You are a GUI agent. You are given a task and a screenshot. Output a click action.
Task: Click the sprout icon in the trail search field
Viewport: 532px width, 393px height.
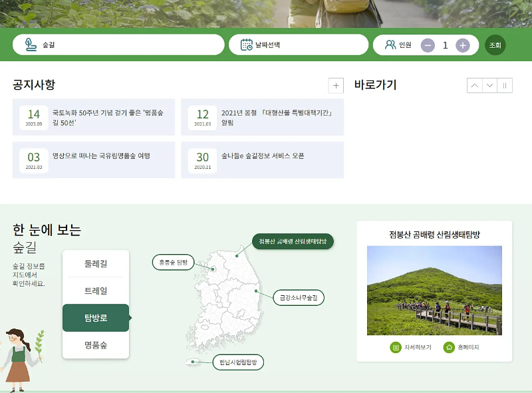coord(29,44)
